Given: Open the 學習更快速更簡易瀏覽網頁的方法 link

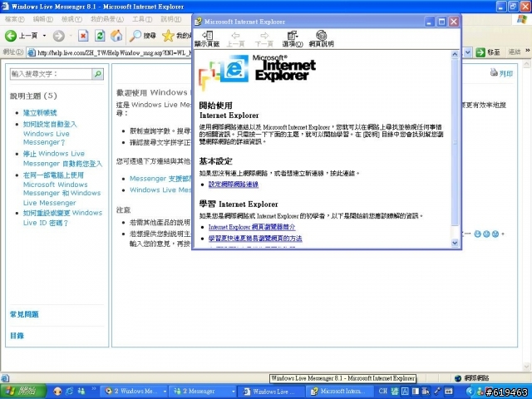Looking at the screenshot, I should tap(255, 239).
